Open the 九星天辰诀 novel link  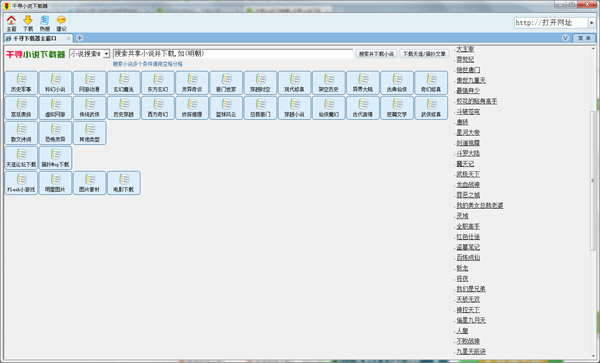coord(471,352)
